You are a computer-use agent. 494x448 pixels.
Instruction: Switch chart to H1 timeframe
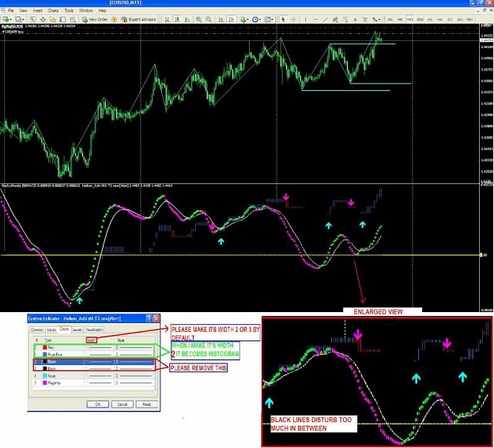tap(430, 20)
